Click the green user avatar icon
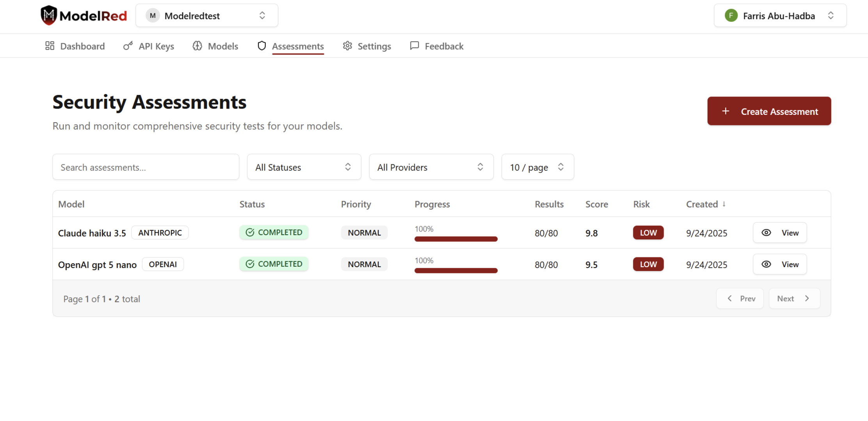Viewport: 868px width, 421px height. pyautogui.click(x=731, y=16)
